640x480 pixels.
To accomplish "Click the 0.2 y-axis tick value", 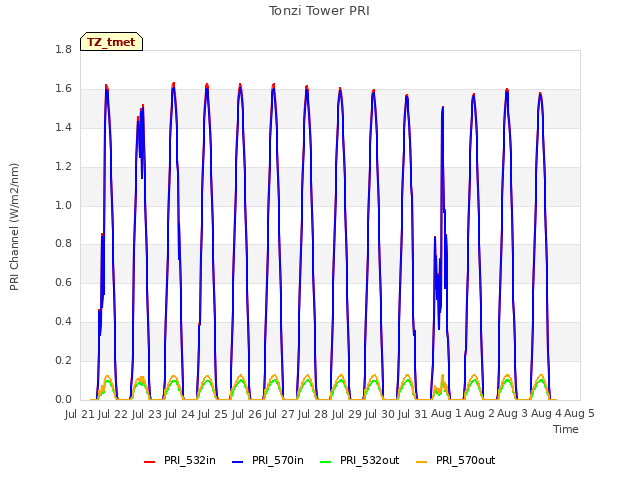I will tap(63, 360).
